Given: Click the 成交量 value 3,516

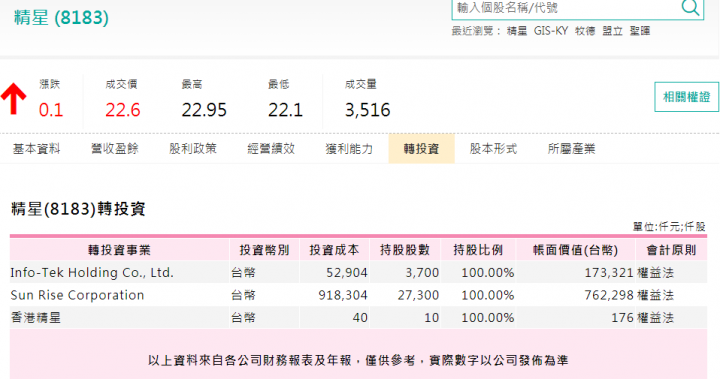Looking at the screenshot, I should pos(367,110).
